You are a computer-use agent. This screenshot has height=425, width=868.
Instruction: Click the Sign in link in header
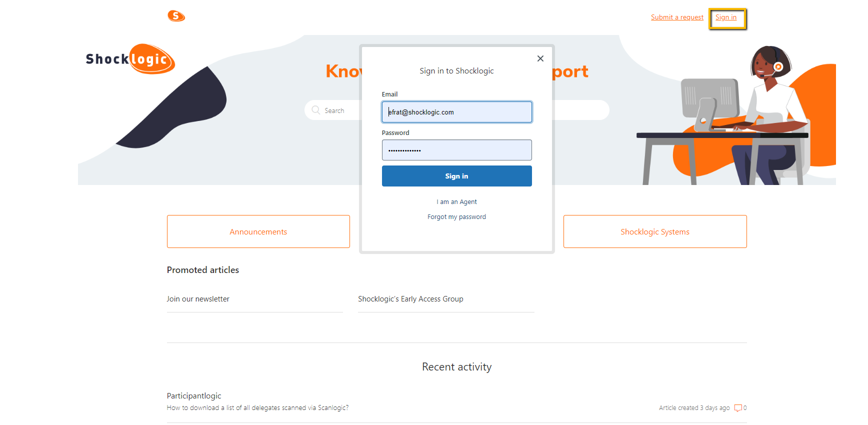pyautogui.click(x=726, y=17)
